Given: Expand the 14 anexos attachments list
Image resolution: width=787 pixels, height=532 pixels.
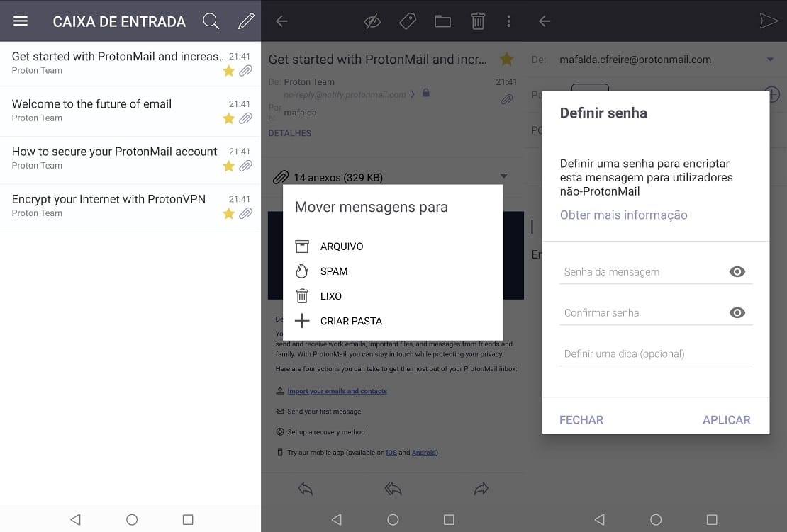Looking at the screenshot, I should coord(504,176).
